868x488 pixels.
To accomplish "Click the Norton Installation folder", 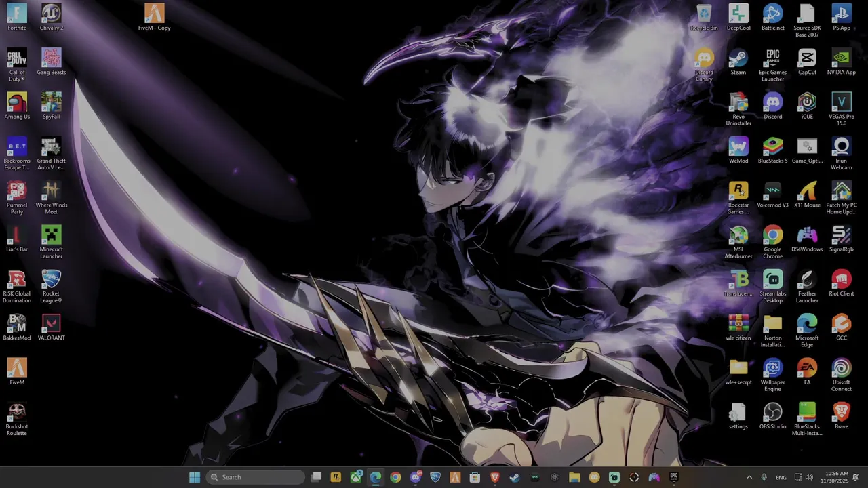I will click(x=773, y=331).
